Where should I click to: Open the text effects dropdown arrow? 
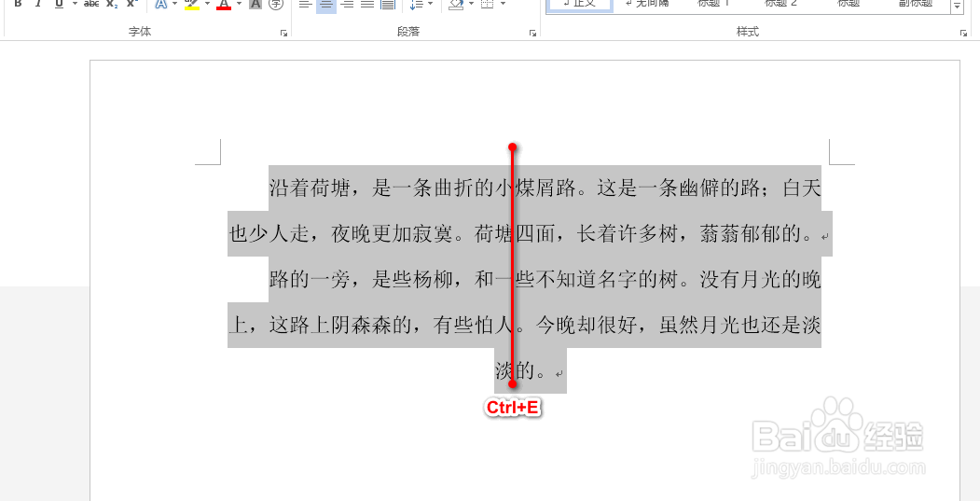[x=175, y=4]
